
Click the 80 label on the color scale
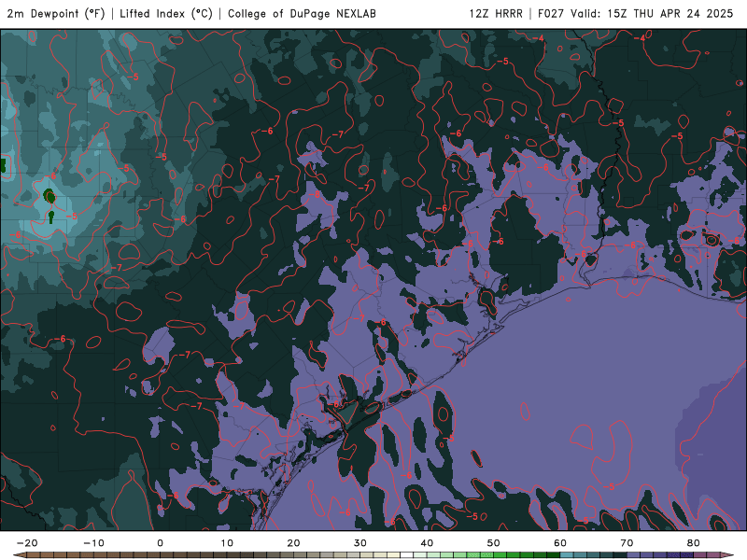click(x=694, y=543)
